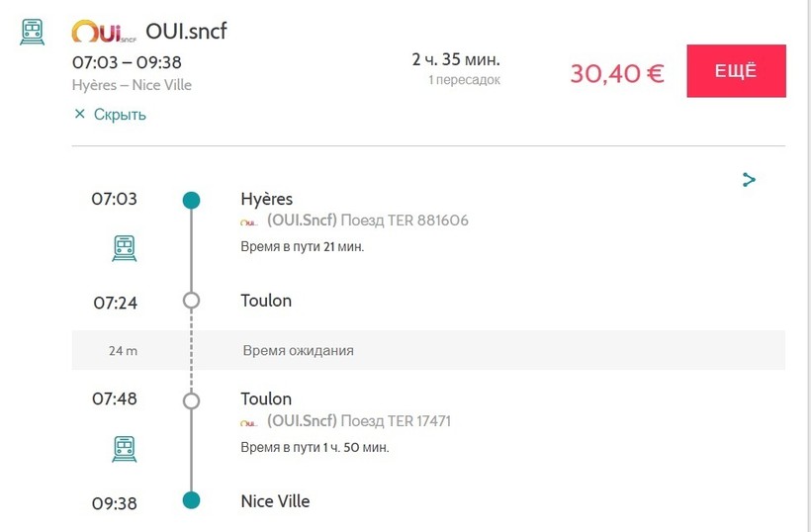Click the small OUI logo beside TER 881606
Screen dimensions: 811x532
pyautogui.click(x=249, y=222)
